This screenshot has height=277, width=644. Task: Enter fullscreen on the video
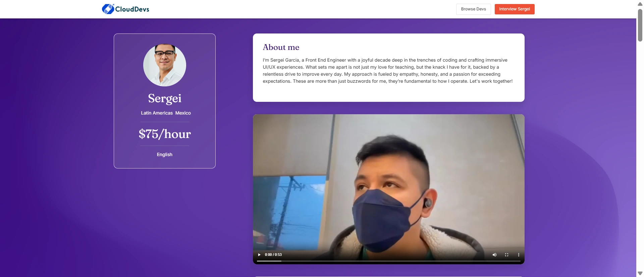point(506,255)
